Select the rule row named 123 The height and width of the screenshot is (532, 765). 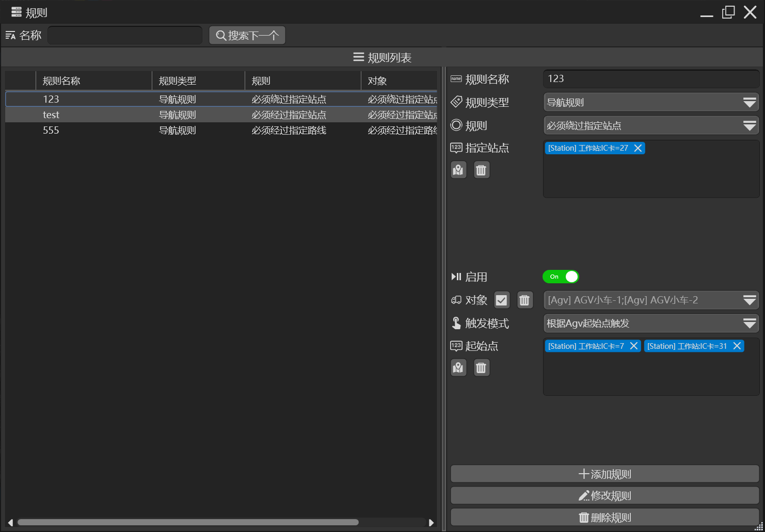(221, 99)
